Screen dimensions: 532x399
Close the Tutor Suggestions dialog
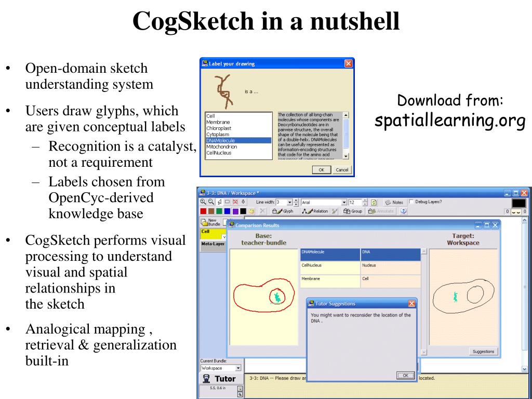tap(411, 303)
